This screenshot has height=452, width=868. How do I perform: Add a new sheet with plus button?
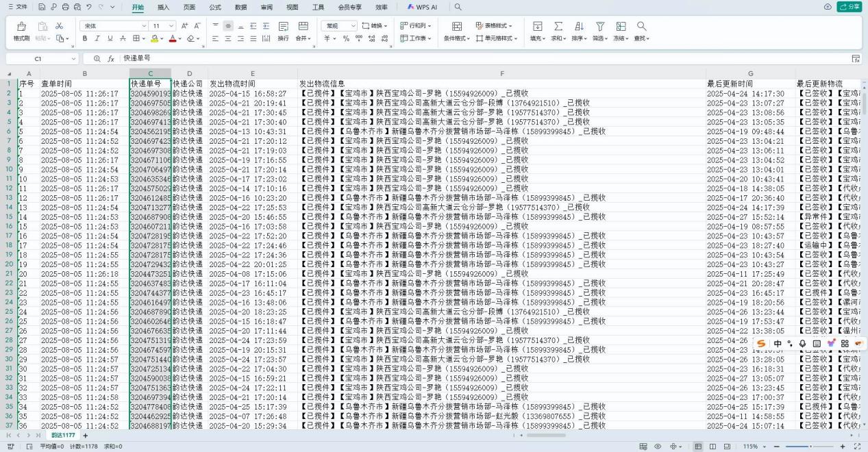(x=86, y=436)
